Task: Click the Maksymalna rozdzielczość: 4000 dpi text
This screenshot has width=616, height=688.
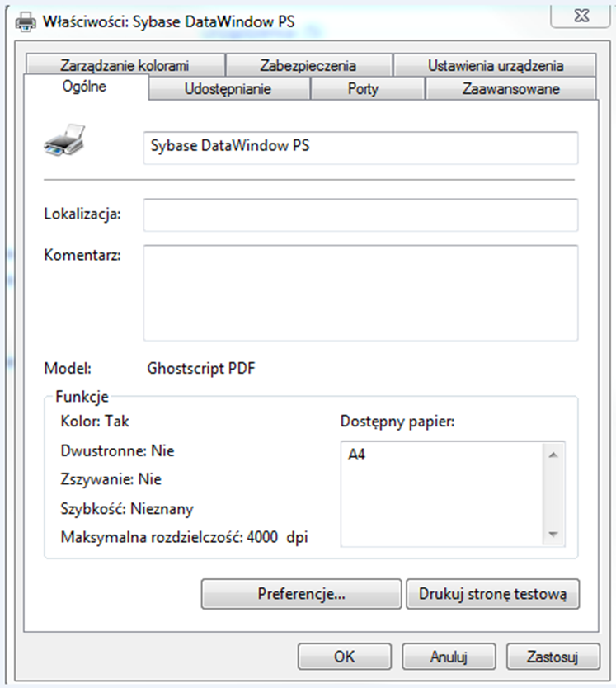Action: pyautogui.click(x=184, y=537)
